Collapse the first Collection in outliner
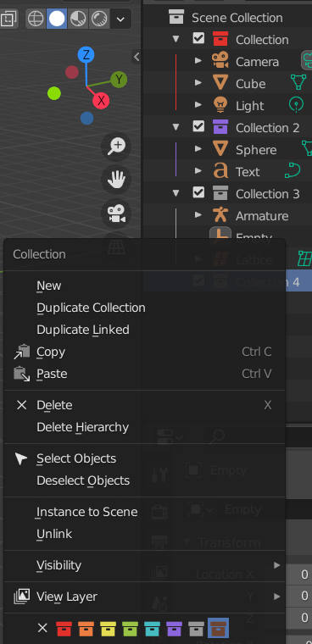This screenshot has width=312, height=644. 176,40
